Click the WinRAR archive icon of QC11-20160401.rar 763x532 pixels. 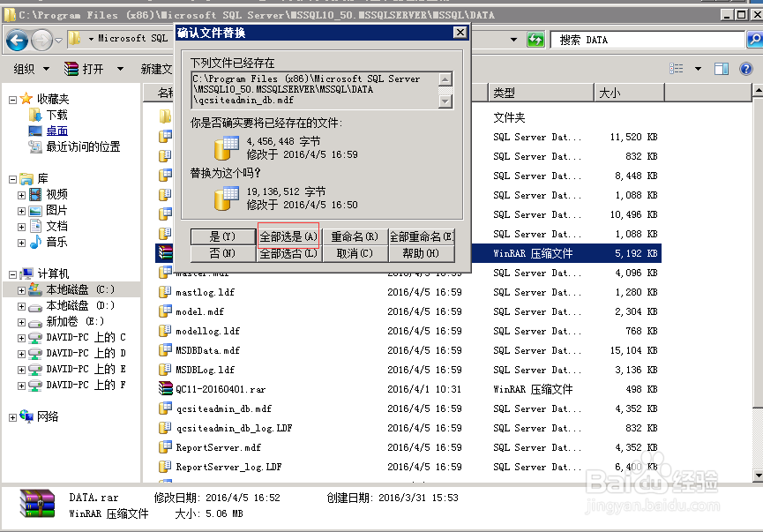click(x=165, y=389)
